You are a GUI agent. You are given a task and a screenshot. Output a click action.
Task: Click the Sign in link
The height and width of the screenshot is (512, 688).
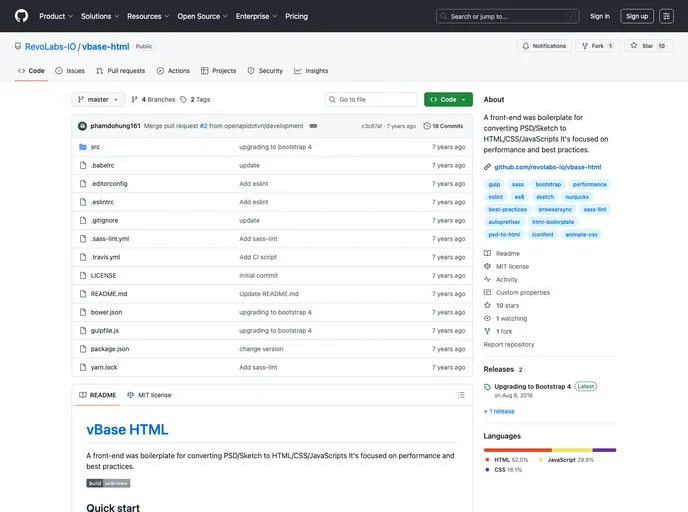600,16
